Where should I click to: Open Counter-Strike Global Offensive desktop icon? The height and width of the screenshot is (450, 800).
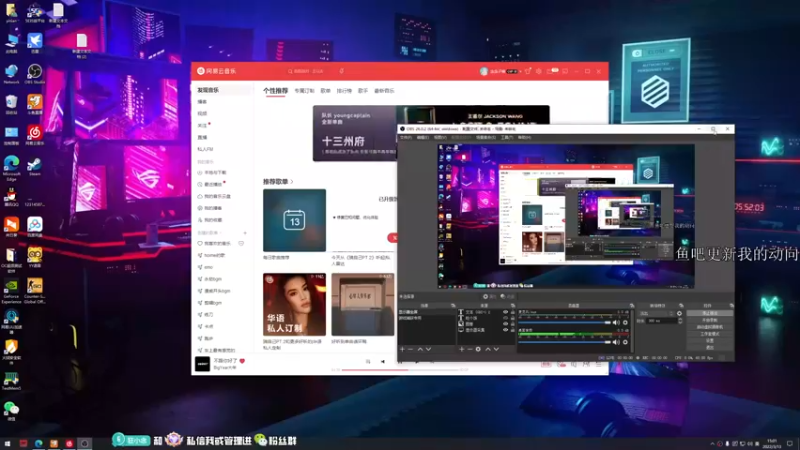(x=35, y=291)
